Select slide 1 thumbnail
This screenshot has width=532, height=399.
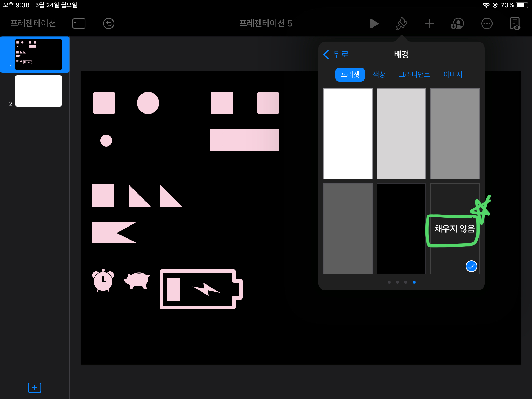pos(38,55)
